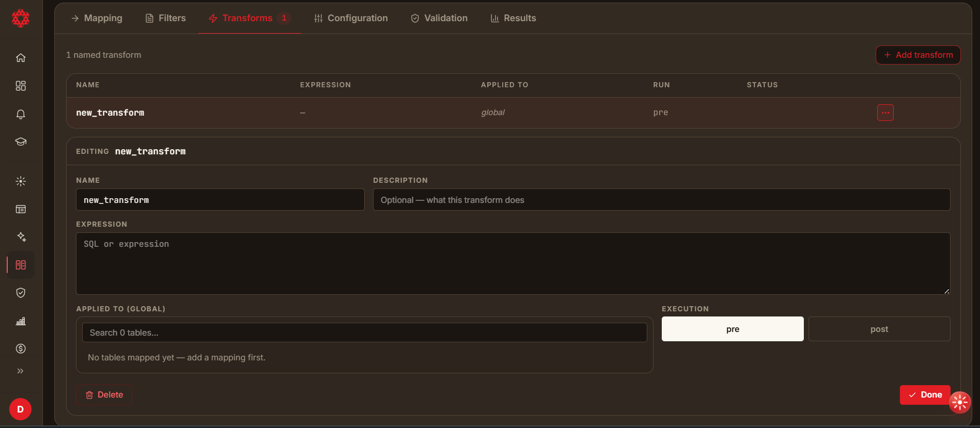This screenshot has width=980, height=428.
Task: Switch to the Filters tab
Action: (x=165, y=18)
